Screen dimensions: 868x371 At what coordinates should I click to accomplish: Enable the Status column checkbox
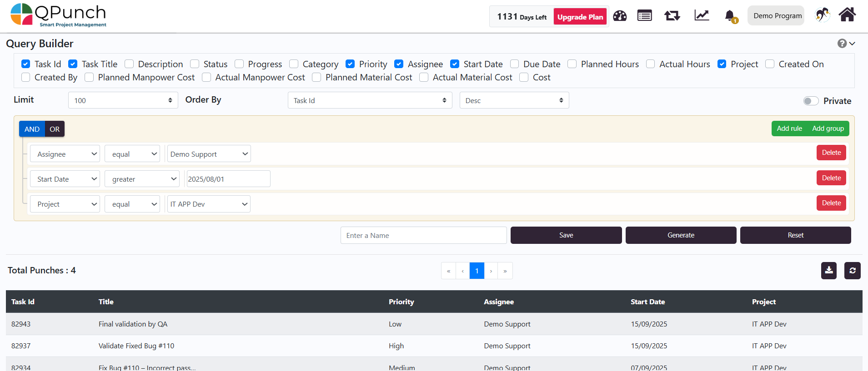[195, 64]
